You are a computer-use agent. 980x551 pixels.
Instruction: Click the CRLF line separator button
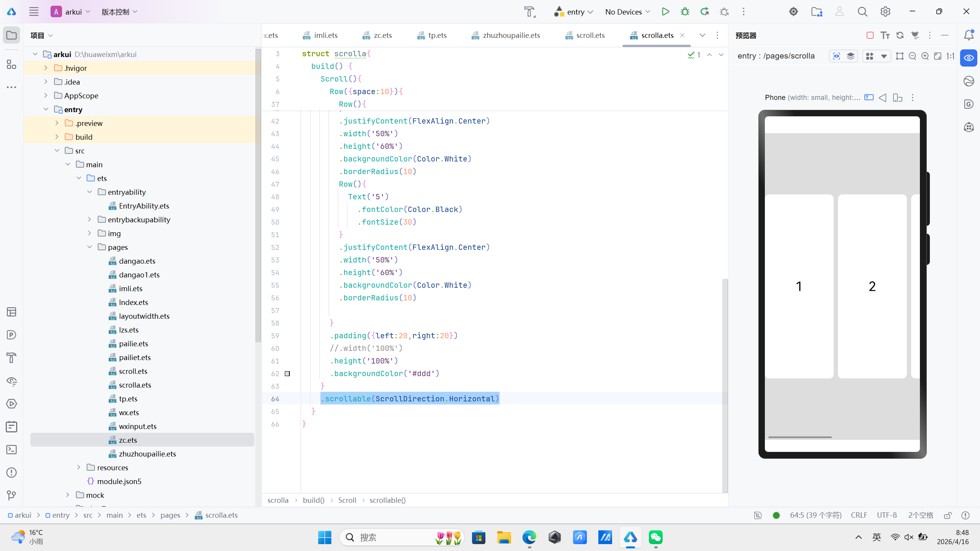(859, 515)
